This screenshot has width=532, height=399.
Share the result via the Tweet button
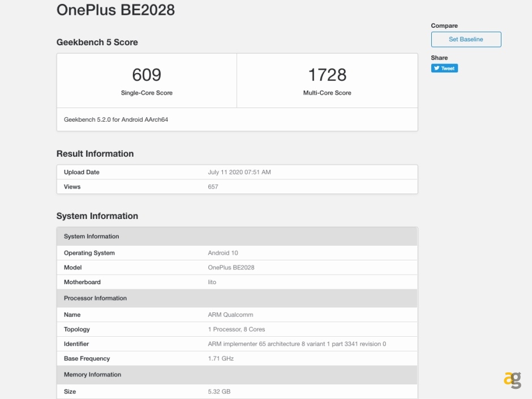pyautogui.click(x=444, y=68)
